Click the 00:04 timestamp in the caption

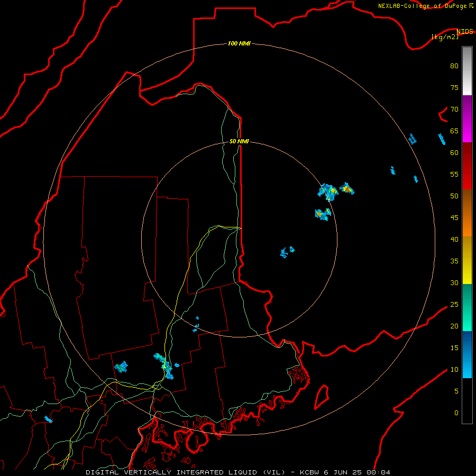[378, 472]
